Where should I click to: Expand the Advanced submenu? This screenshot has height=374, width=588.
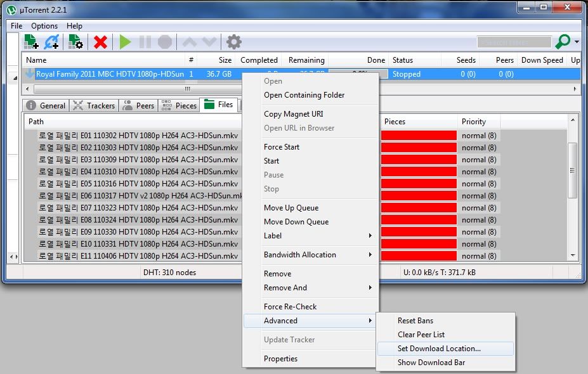pos(311,321)
